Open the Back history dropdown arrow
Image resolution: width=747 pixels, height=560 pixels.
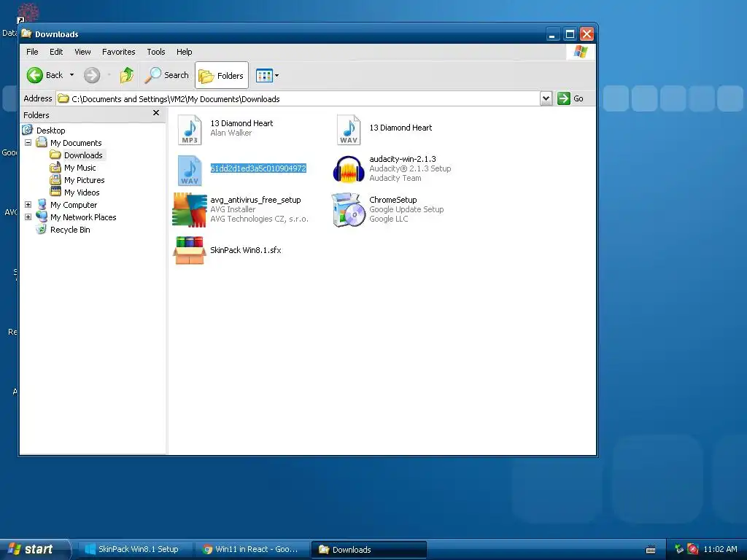71,75
